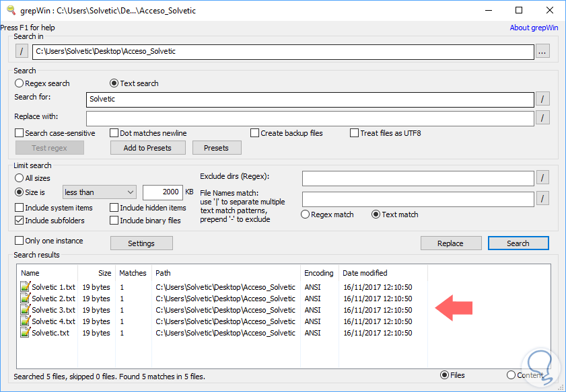Screen dimensions: 566x392
Task: Open folder browse ellipsis button
Action: point(542,52)
